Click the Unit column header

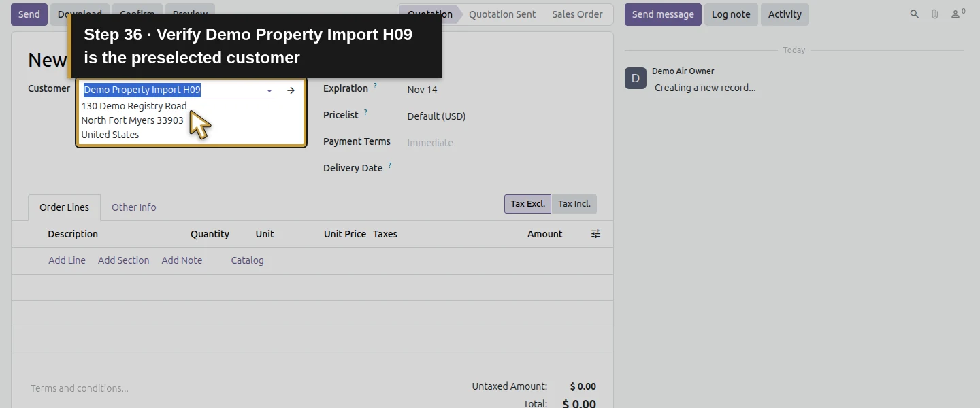[x=265, y=234]
